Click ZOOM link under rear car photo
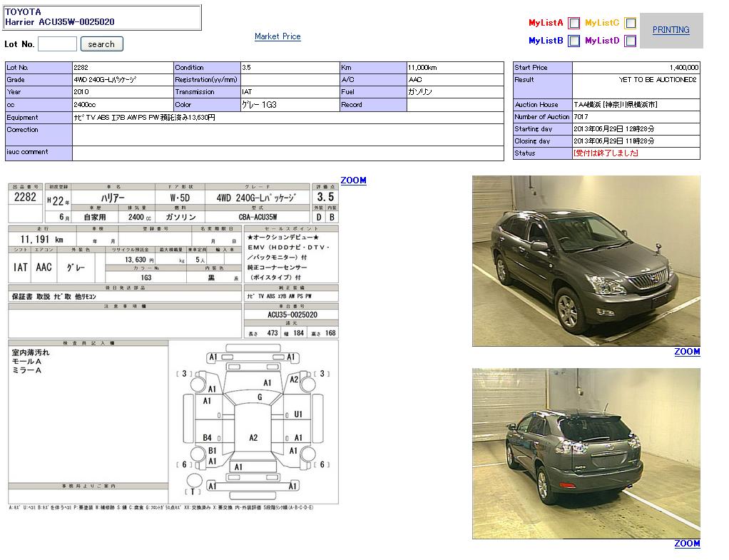The height and width of the screenshot is (560, 729). click(x=687, y=544)
